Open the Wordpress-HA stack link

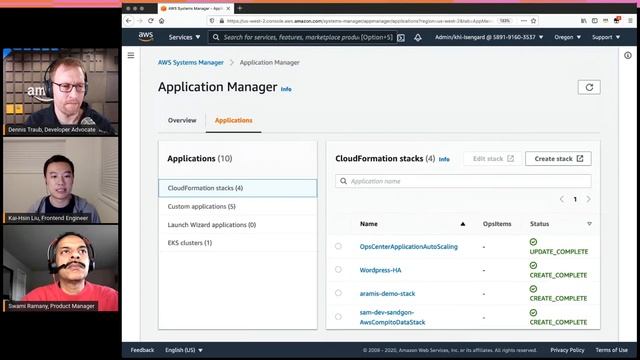pos(380,270)
